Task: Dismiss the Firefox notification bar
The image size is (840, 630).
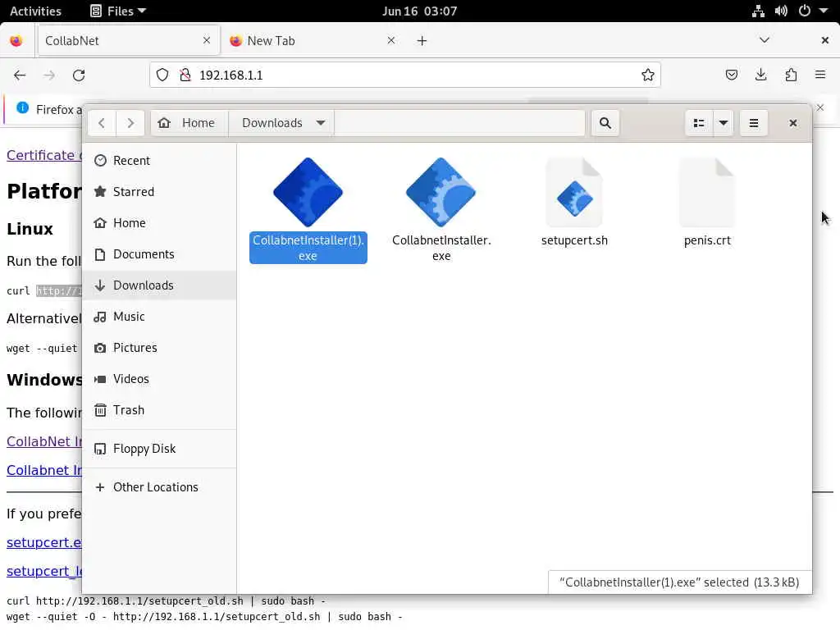Action: pos(820,107)
